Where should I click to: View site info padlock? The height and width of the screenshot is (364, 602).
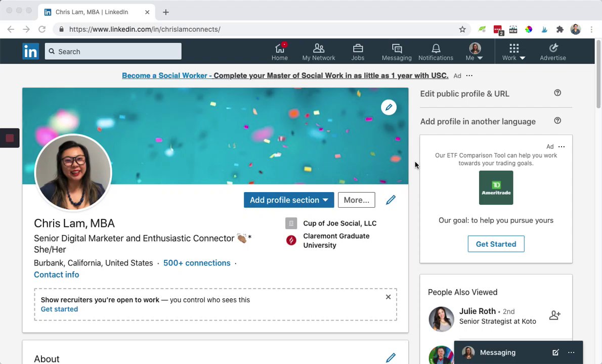[61, 29]
